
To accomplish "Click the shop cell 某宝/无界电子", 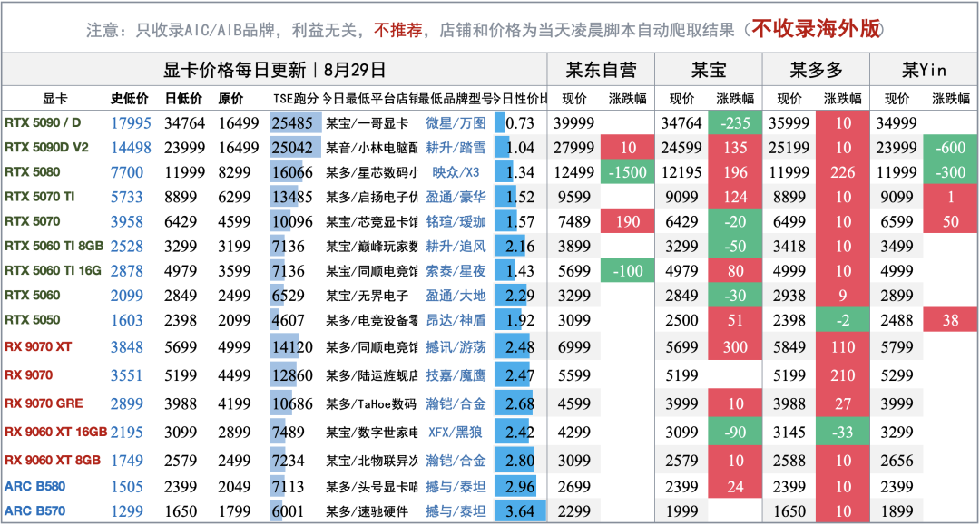I will [x=367, y=296].
